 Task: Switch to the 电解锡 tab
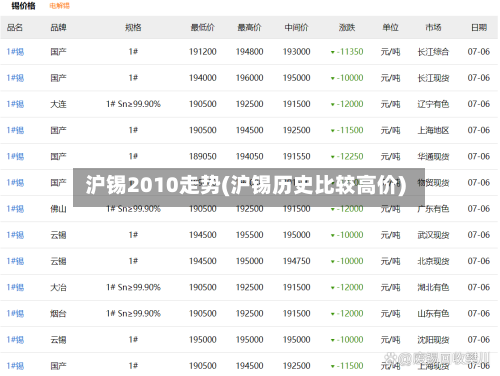60,6
